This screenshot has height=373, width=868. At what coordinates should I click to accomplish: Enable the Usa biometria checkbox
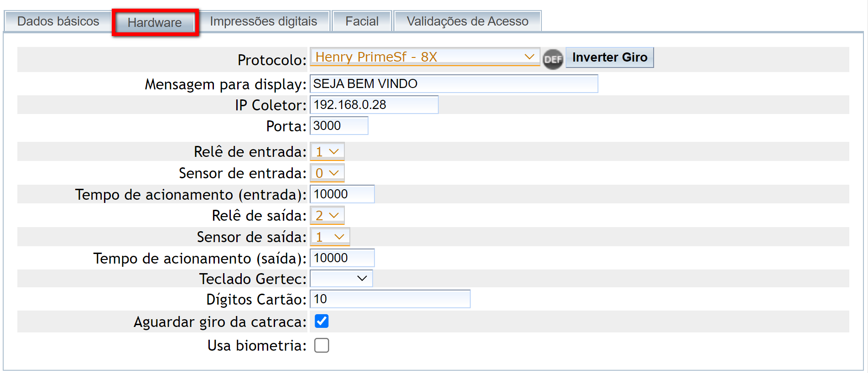(x=322, y=345)
